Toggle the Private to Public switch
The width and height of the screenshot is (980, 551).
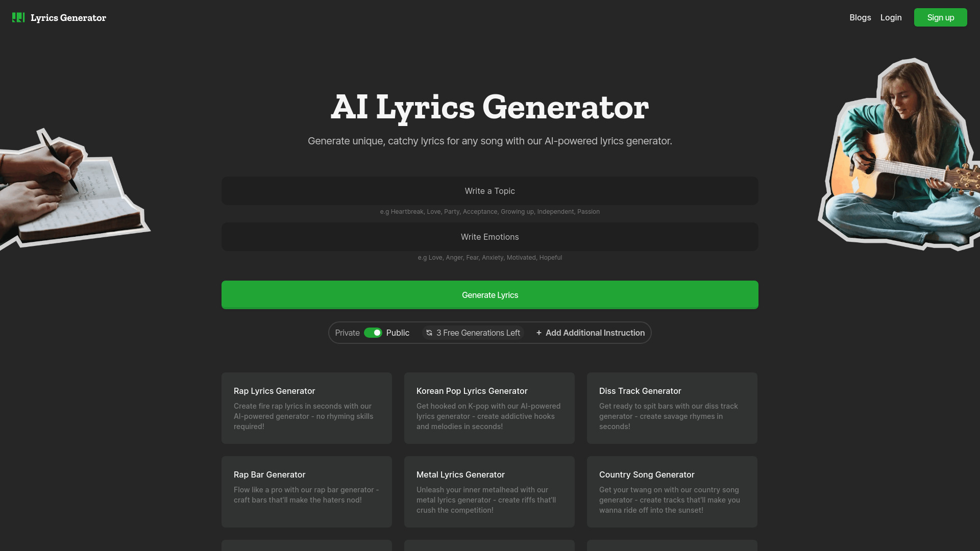coord(372,332)
